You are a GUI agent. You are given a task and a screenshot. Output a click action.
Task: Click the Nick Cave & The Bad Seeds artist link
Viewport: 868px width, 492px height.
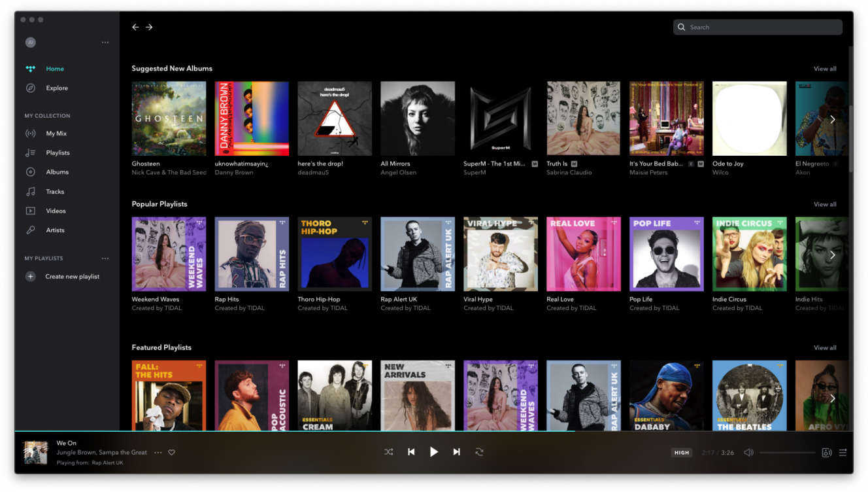click(169, 173)
